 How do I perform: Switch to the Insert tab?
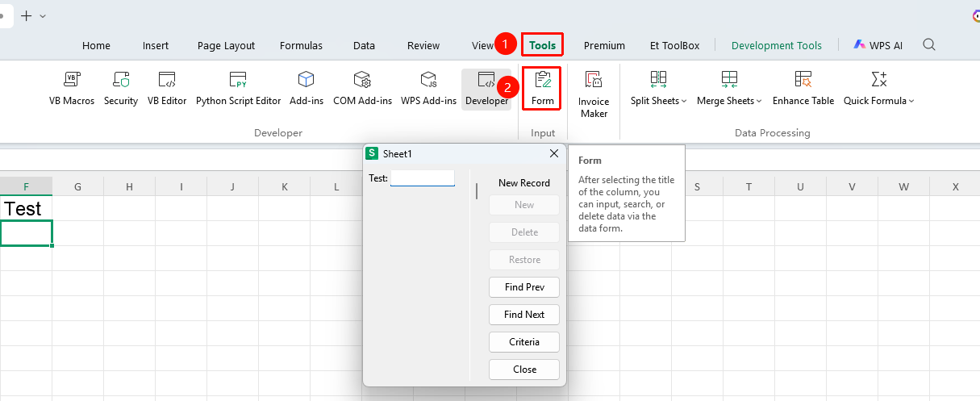(x=156, y=46)
